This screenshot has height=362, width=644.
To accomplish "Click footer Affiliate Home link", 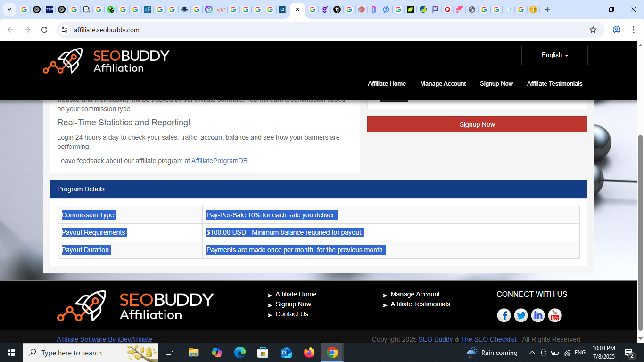I will [x=296, y=294].
